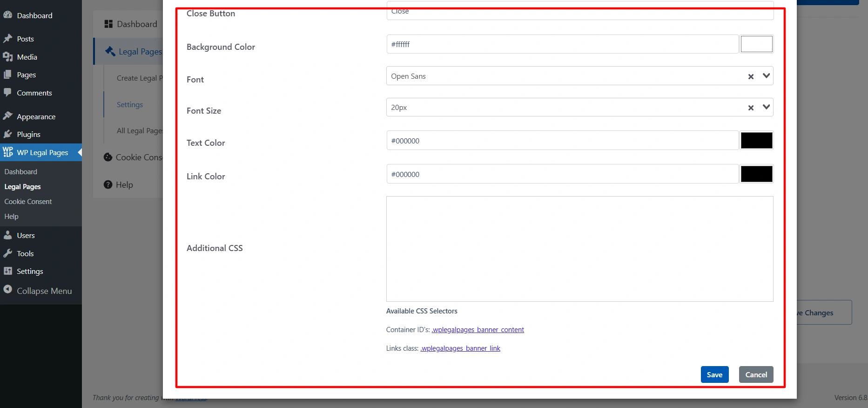Image resolution: width=868 pixels, height=408 pixels.
Task: Click the Help question mark icon
Action: [108, 184]
